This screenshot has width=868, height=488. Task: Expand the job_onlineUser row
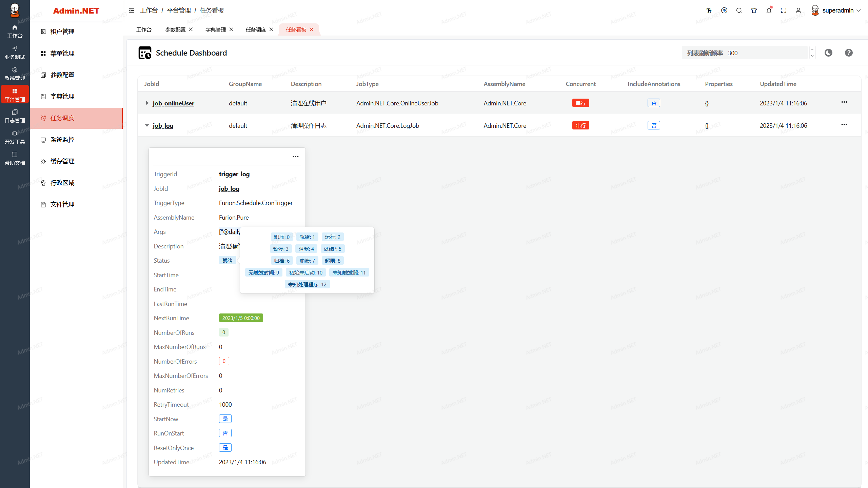click(147, 103)
